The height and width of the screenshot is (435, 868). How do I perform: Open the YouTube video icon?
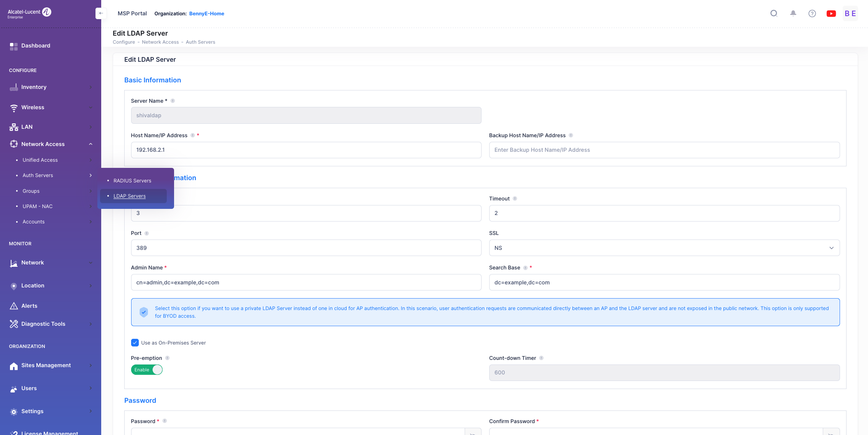[x=831, y=13]
